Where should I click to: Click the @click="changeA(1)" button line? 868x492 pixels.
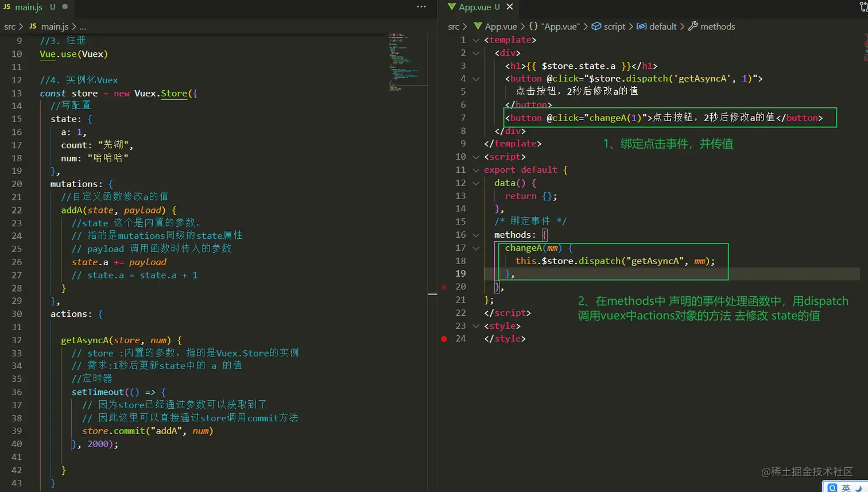pos(664,118)
